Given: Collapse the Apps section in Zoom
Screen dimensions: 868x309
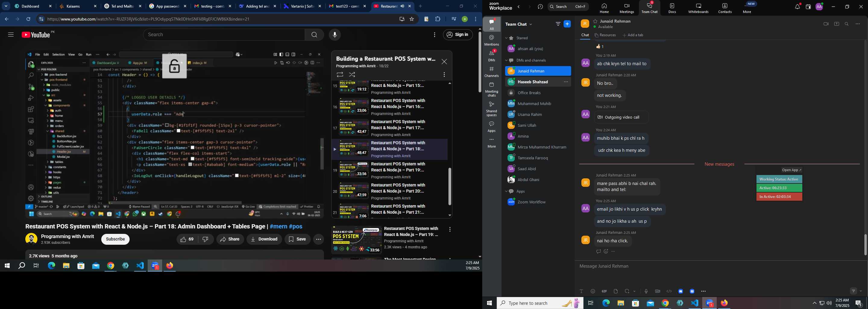Looking at the screenshot, I should pyautogui.click(x=506, y=192).
